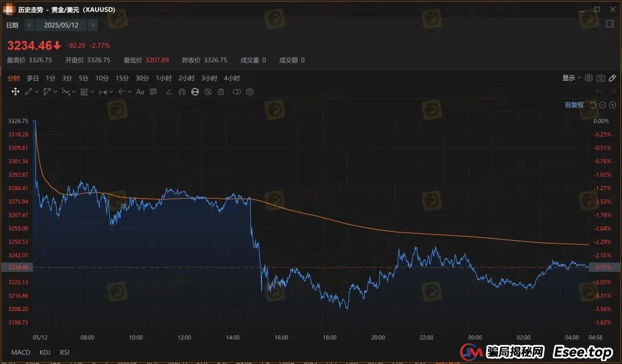Click the date field 2025/05/12

(60, 25)
